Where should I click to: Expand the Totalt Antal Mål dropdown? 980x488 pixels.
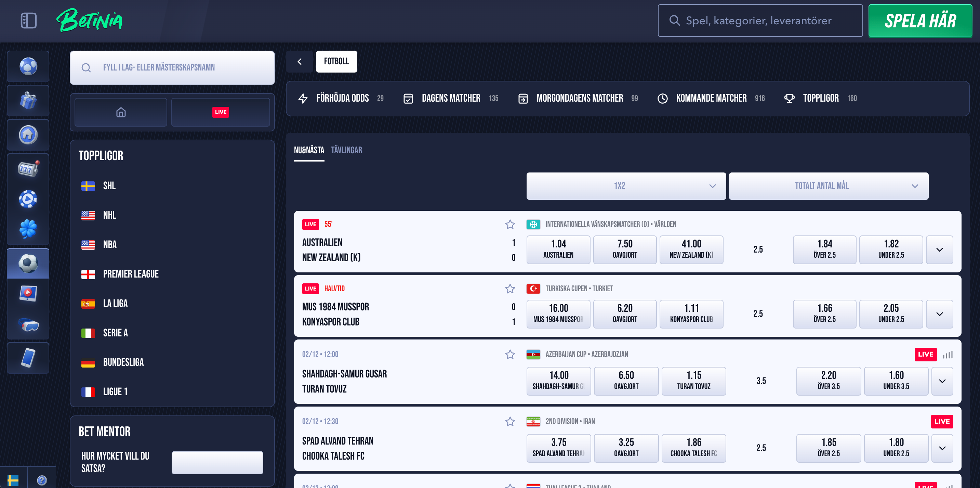pos(829,186)
